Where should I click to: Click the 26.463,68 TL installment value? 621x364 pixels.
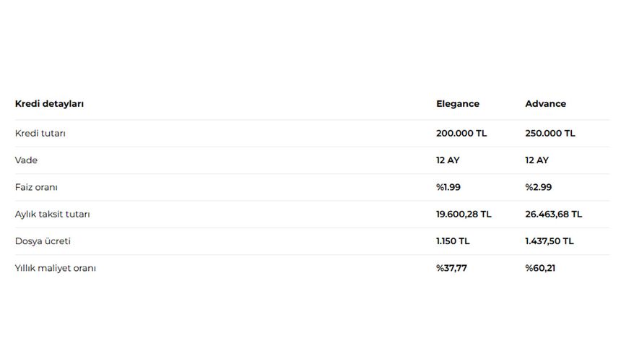(554, 214)
